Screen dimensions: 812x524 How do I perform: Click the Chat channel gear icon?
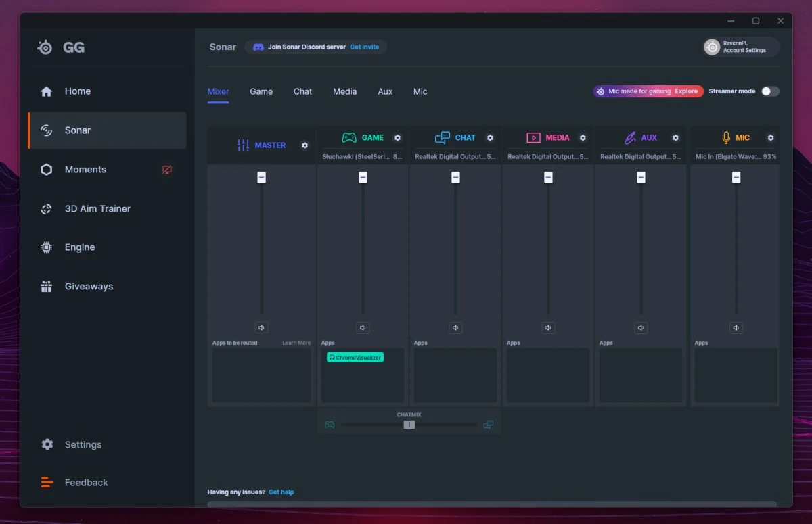[490, 138]
